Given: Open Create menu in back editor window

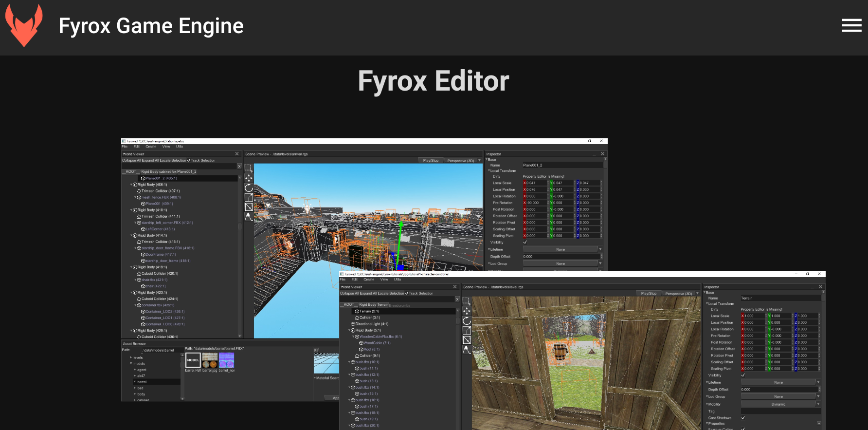Looking at the screenshot, I should (x=151, y=147).
